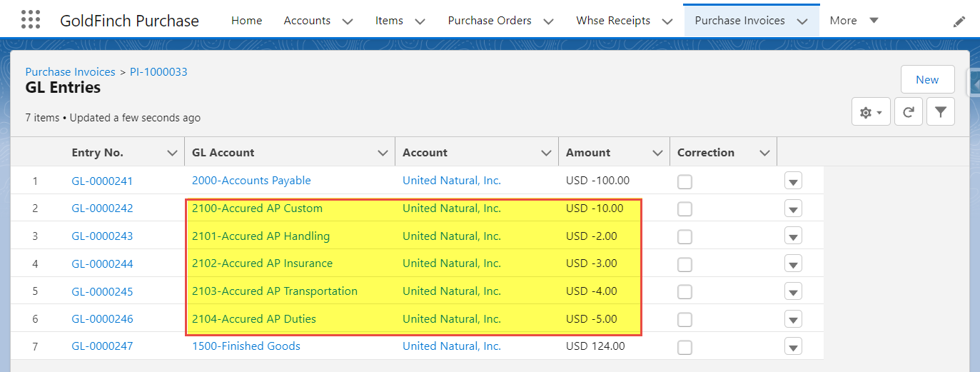Follow the Purchase Invoices breadcrumb link
The width and height of the screenshot is (980, 372).
click(70, 72)
